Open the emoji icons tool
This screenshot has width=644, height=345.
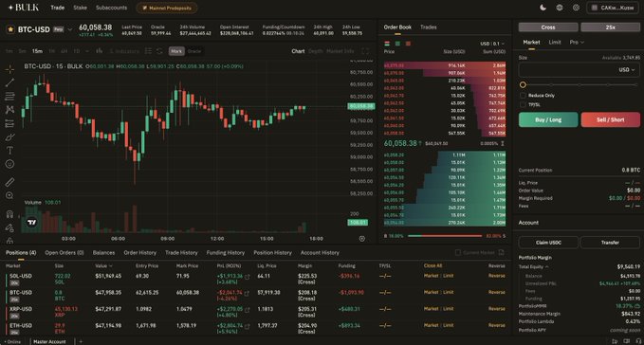point(9,164)
